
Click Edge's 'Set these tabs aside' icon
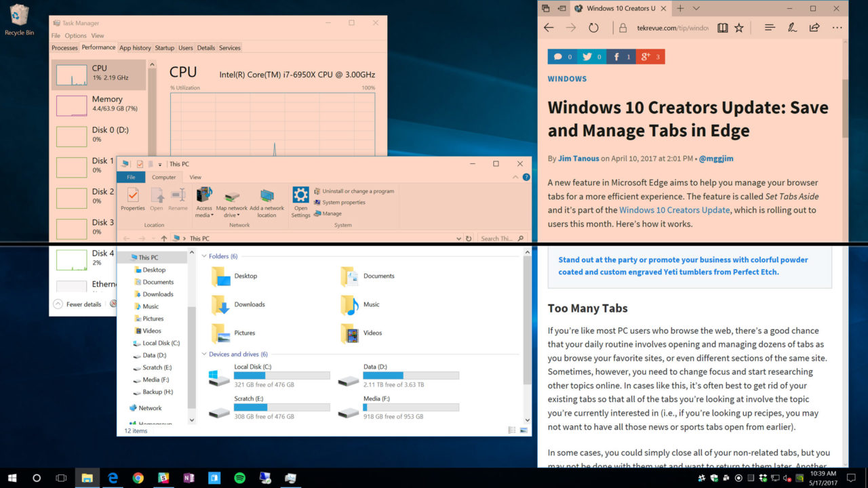[x=561, y=8]
